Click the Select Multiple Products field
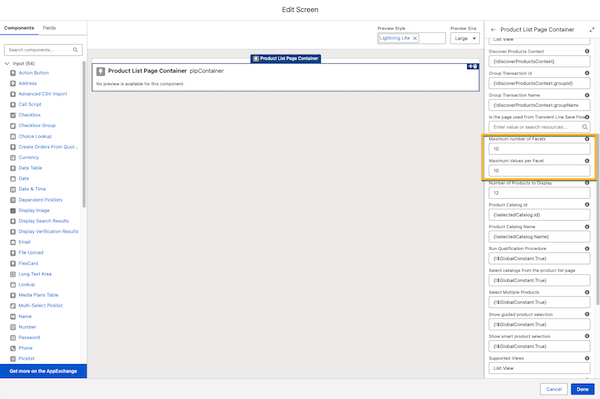 click(x=539, y=302)
